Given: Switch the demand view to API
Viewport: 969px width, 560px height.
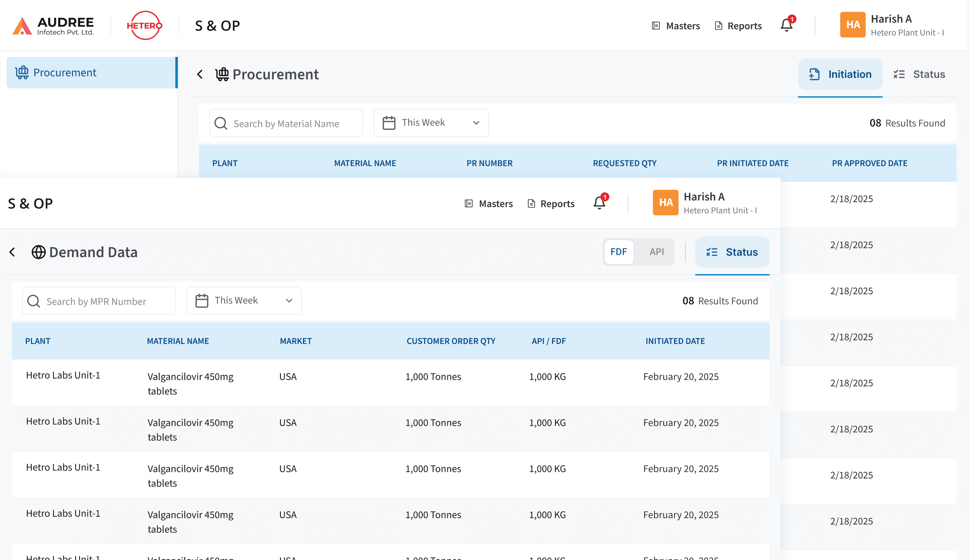Looking at the screenshot, I should pyautogui.click(x=657, y=252).
